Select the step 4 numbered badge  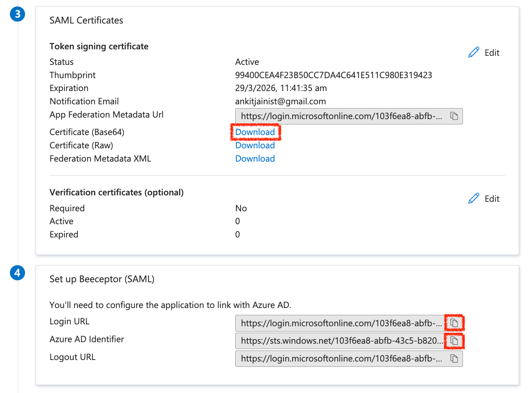point(17,272)
